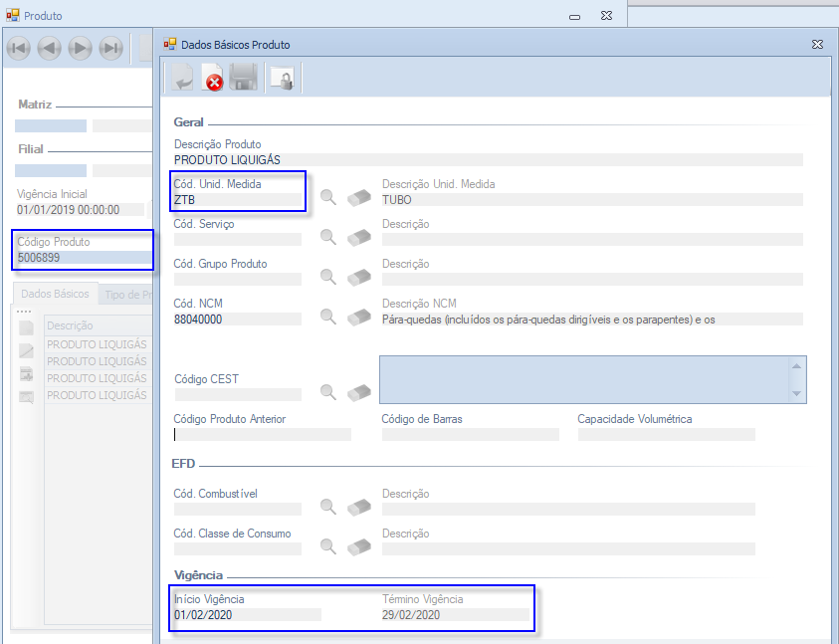Click the Início Vigência date field
This screenshot has width=839, height=644.
[247, 615]
